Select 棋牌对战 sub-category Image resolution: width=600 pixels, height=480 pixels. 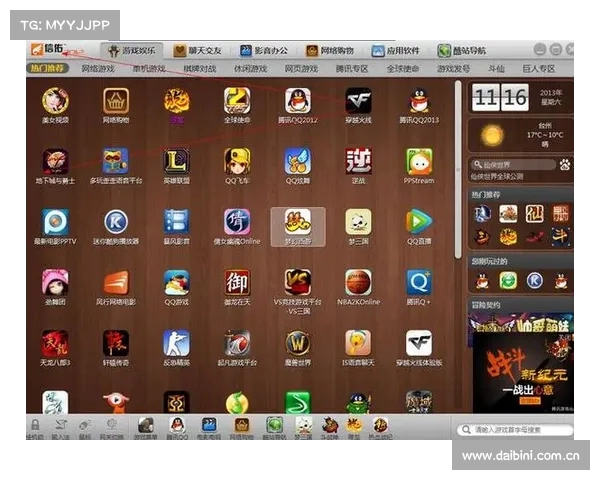(x=200, y=69)
